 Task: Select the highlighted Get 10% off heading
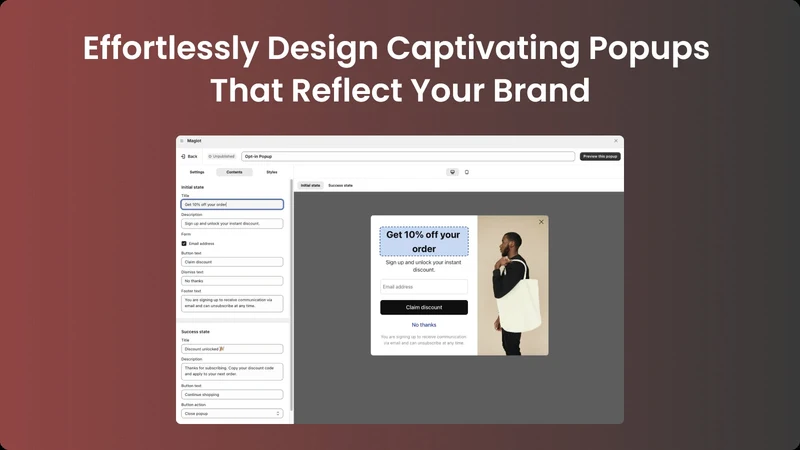pos(423,241)
